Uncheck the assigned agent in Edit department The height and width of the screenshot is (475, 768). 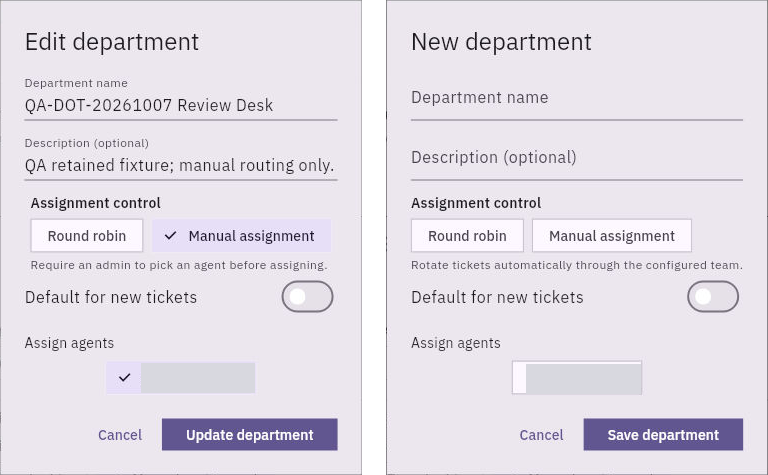(x=181, y=378)
